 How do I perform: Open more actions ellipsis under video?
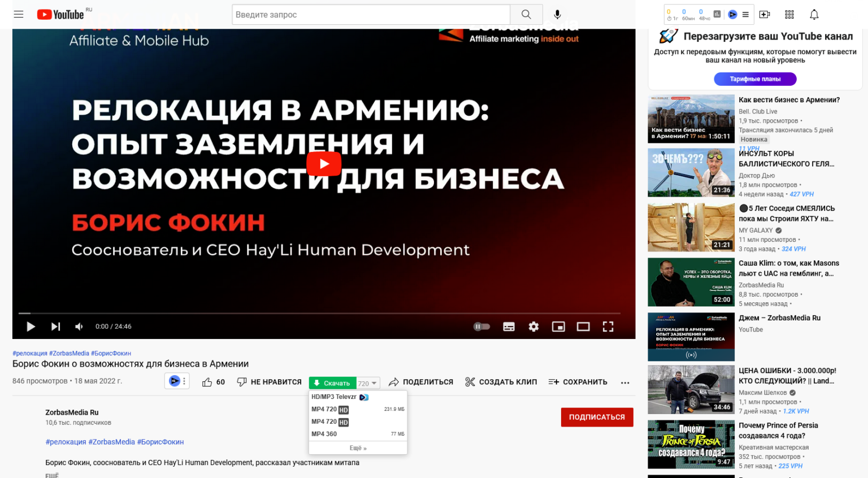625,383
